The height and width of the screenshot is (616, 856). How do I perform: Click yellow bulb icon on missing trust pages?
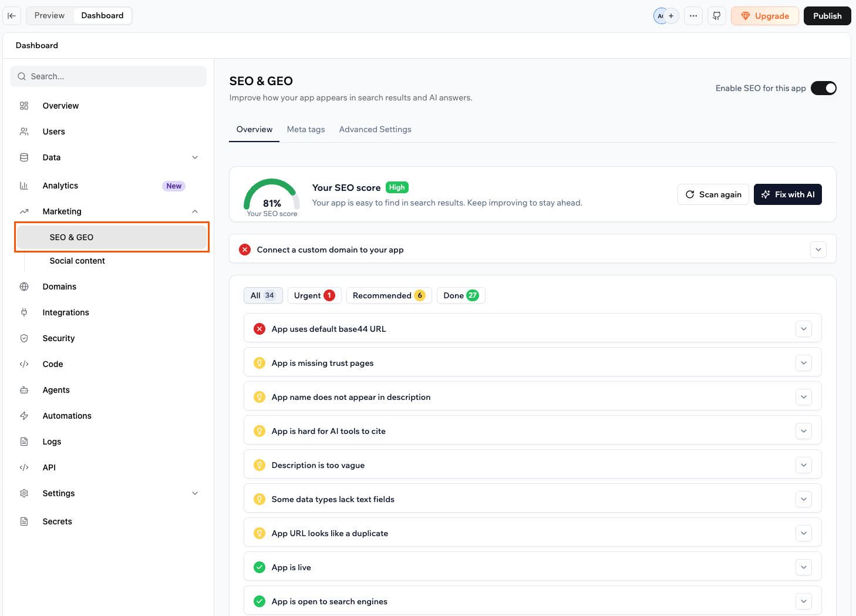(x=260, y=363)
